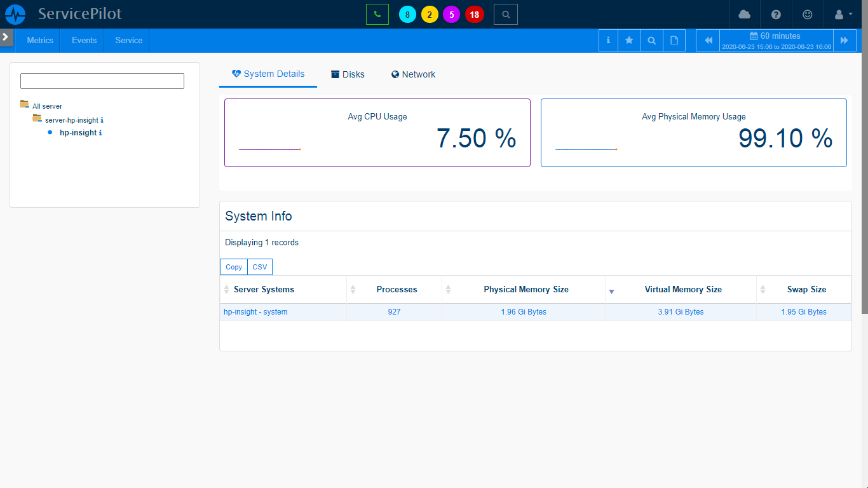Viewport: 868px width, 488px height.
Task: Open the report document icon
Action: (x=674, y=39)
